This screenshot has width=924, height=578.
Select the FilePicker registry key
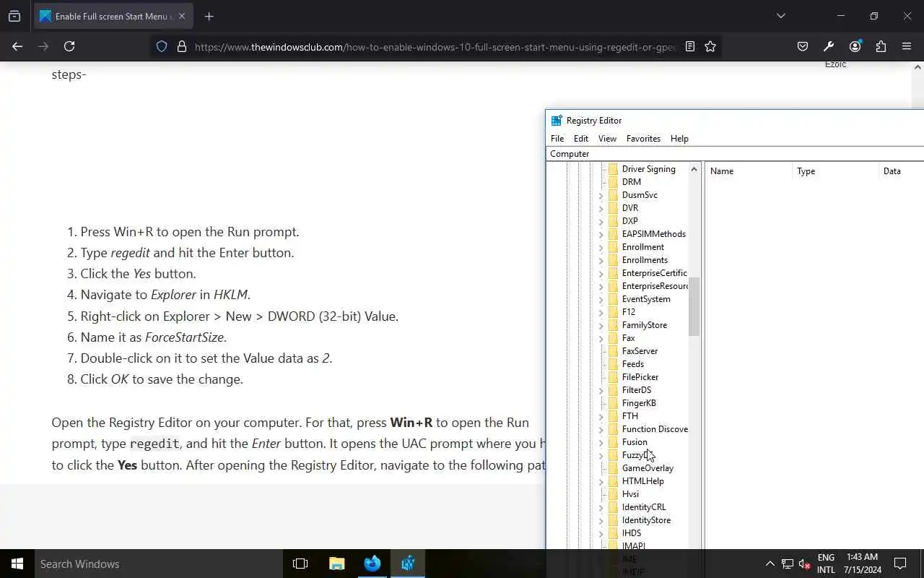click(640, 377)
